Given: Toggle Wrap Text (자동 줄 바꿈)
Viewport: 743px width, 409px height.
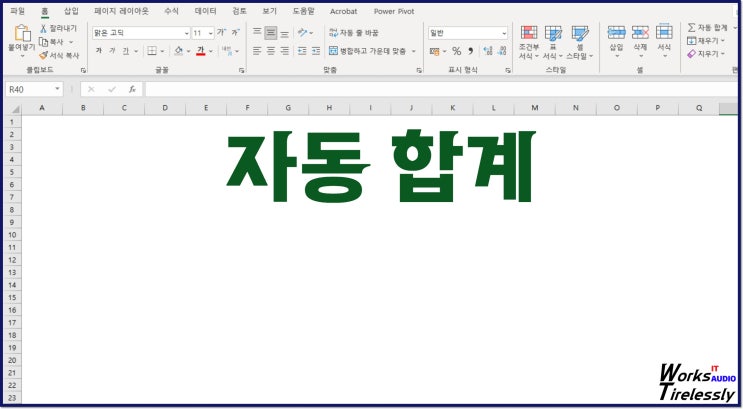Looking at the screenshot, I should click(x=354, y=32).
